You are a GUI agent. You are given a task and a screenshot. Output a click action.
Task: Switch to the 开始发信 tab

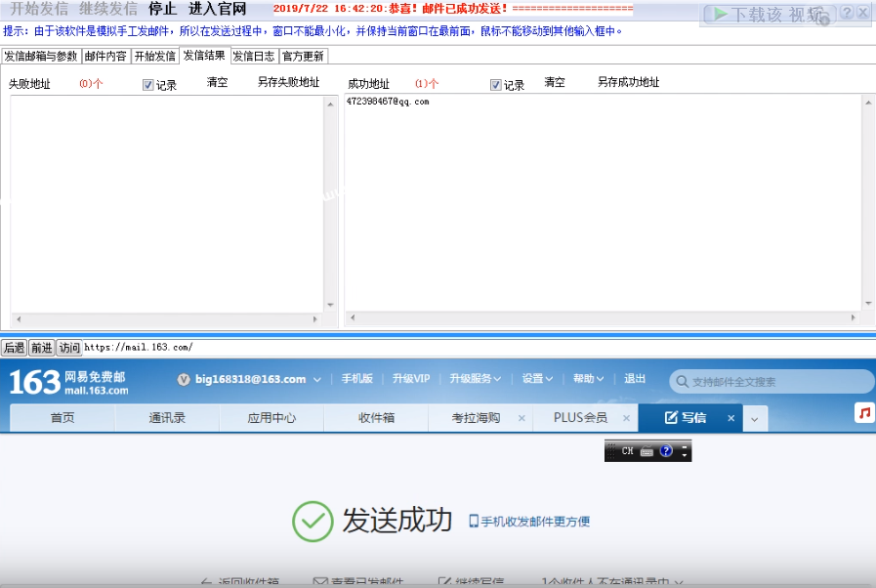[x=154, y=57]
